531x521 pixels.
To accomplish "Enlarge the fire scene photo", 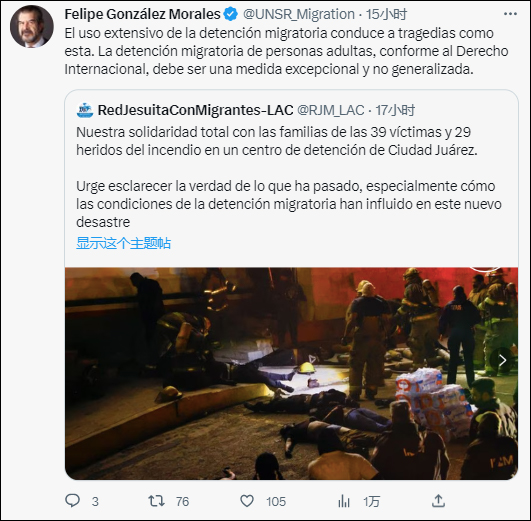I will pos(291,373).
